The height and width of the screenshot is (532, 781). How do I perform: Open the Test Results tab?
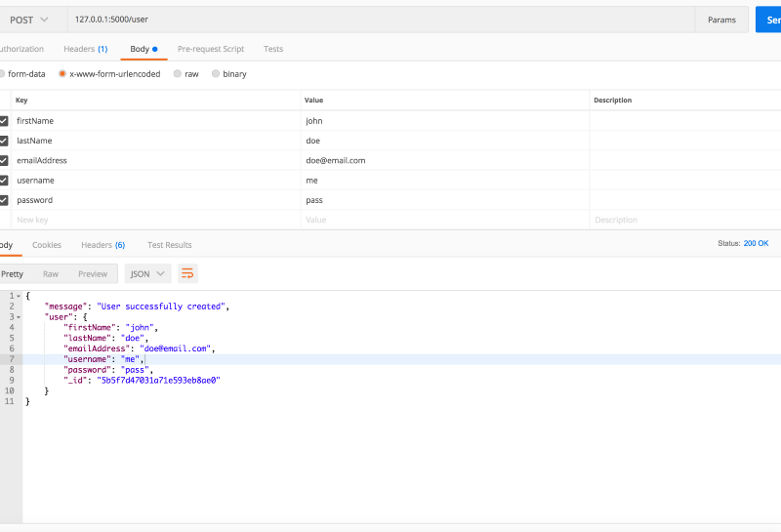pos(169,245)
